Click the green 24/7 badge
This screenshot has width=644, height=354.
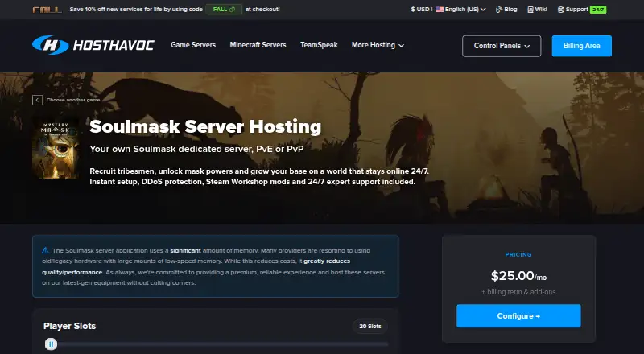(x=598, y=10)
